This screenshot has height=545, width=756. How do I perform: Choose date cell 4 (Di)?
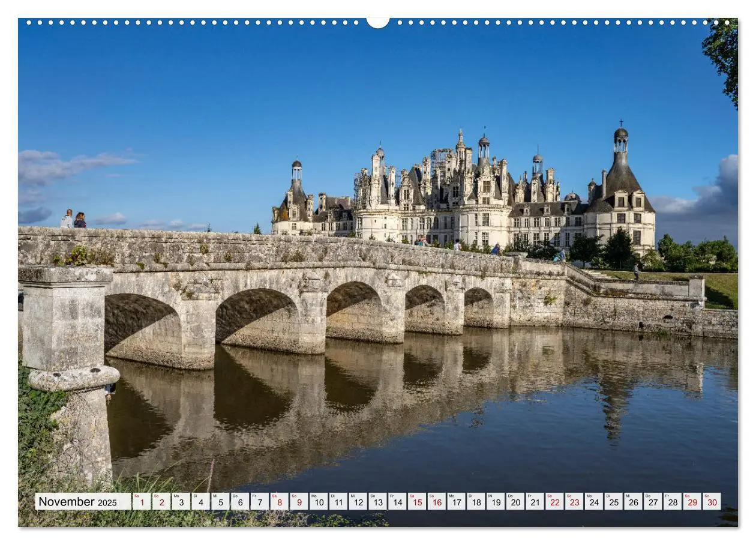click(200, 502)
